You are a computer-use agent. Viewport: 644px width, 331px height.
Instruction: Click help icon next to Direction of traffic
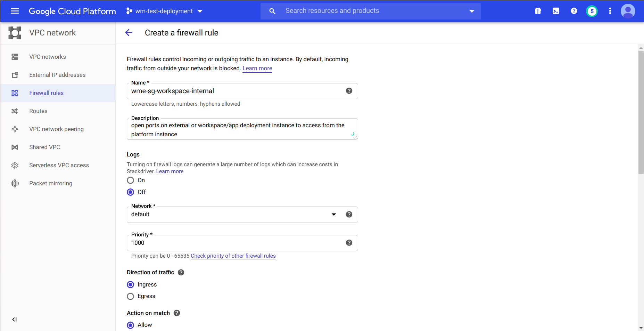pos(181,273)
